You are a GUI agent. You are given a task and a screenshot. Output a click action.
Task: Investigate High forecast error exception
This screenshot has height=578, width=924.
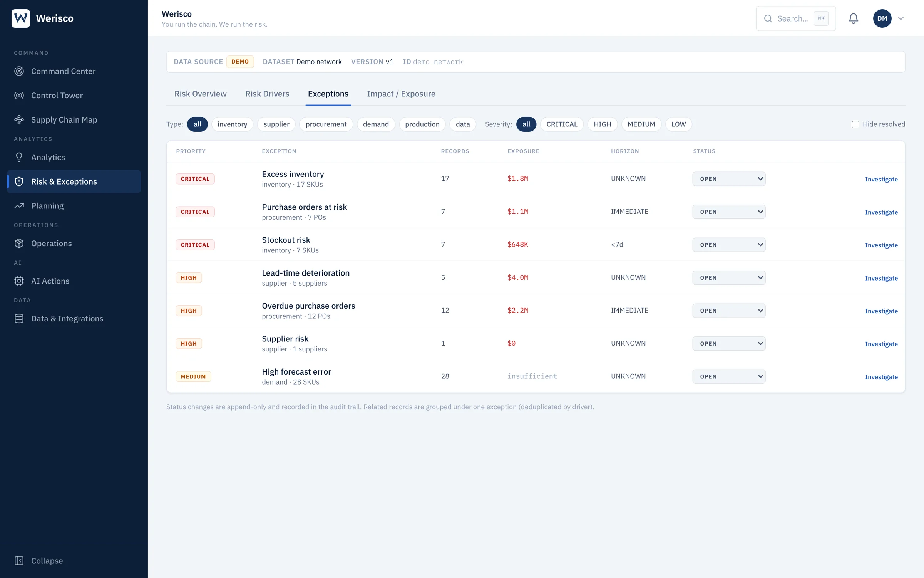pos(881,377)
